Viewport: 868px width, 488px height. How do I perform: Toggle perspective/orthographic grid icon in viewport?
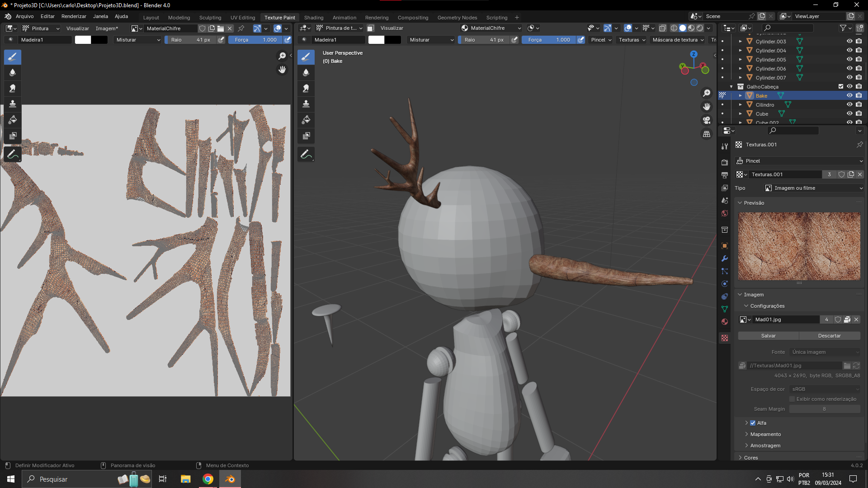tap(707, 134)
